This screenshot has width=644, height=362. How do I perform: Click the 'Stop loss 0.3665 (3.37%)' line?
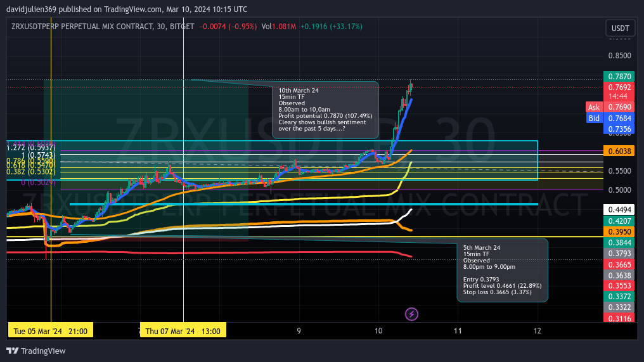[x=498, y=292]
